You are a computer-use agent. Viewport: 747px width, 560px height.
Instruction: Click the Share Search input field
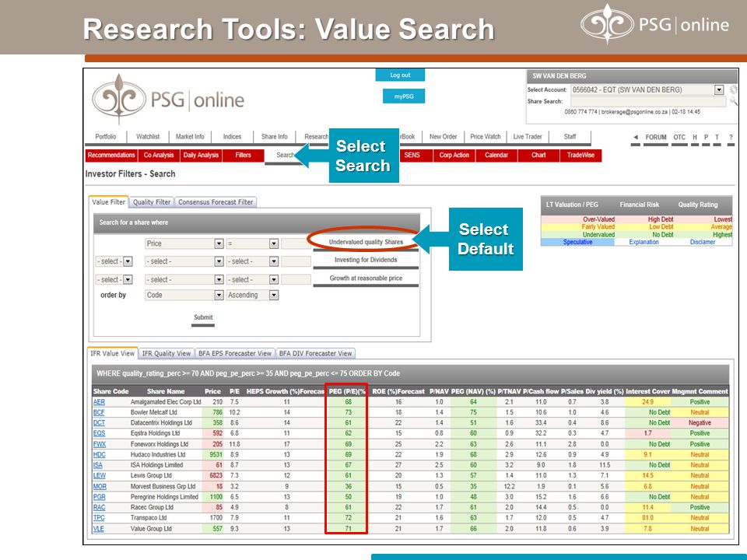[x=648, y=101]
